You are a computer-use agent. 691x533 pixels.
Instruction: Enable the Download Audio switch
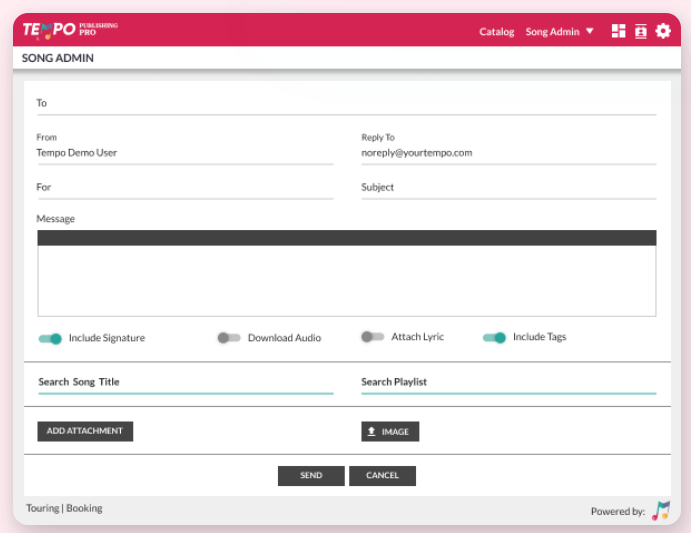229,338
